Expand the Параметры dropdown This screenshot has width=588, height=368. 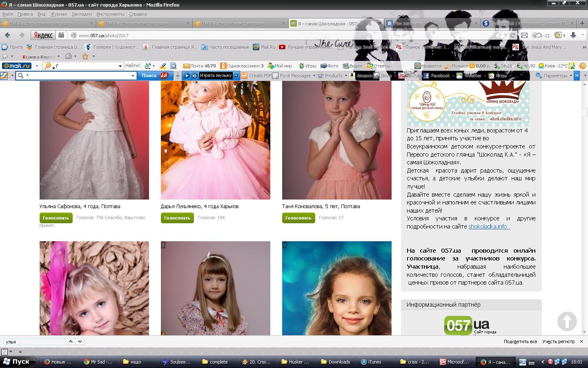click(571, 76)
